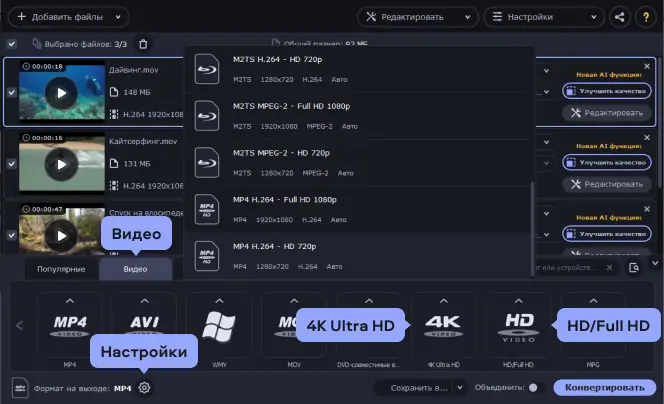664x404 pixels.
Task: Switch to the Видео tab
Action: [136, 269]
